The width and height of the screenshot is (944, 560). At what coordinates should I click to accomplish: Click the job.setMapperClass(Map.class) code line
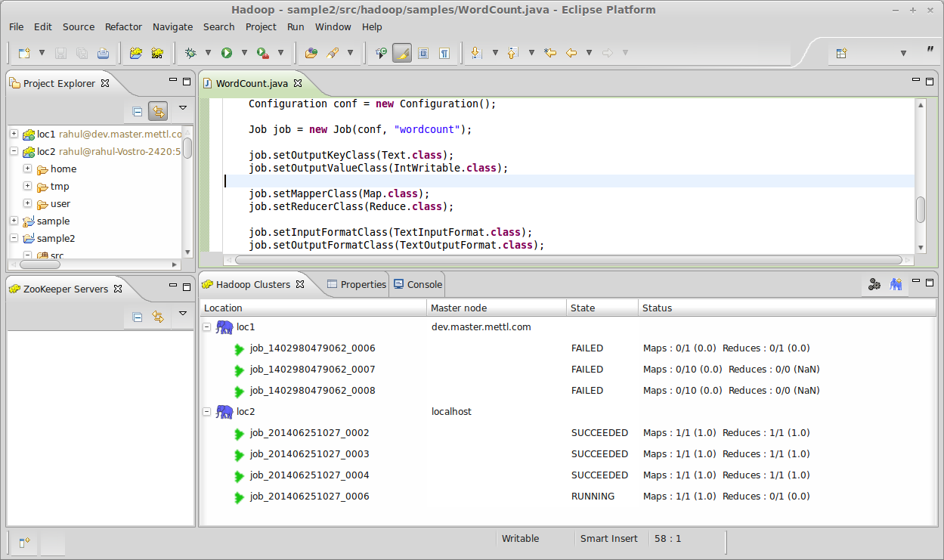(x=339, y=193)
